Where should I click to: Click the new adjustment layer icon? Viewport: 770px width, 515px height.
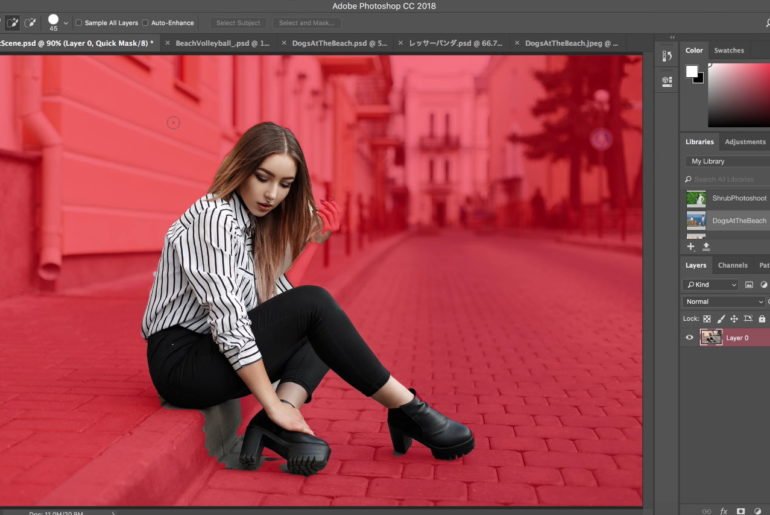pos(757,511)
